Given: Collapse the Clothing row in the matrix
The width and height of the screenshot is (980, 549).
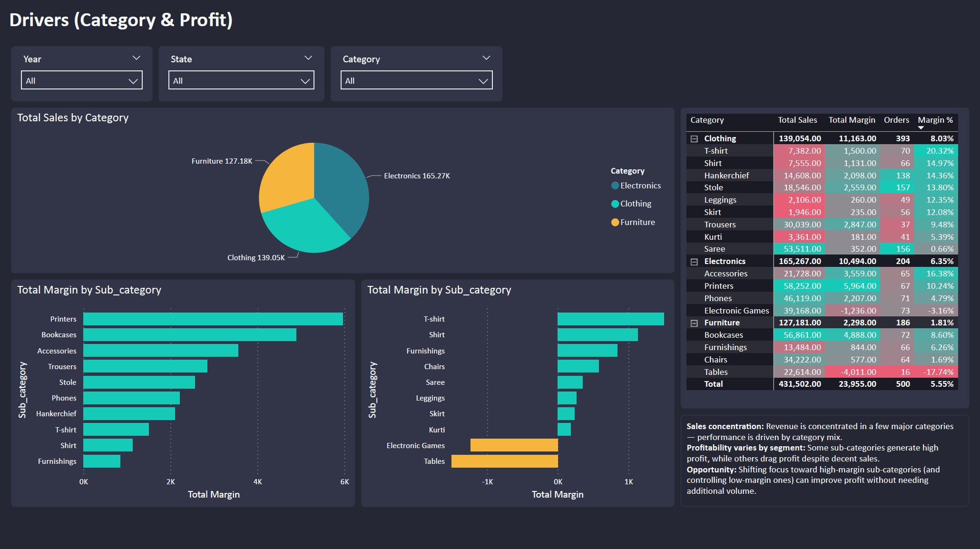Looking at the screenshot, I should [x=693, y=138].
